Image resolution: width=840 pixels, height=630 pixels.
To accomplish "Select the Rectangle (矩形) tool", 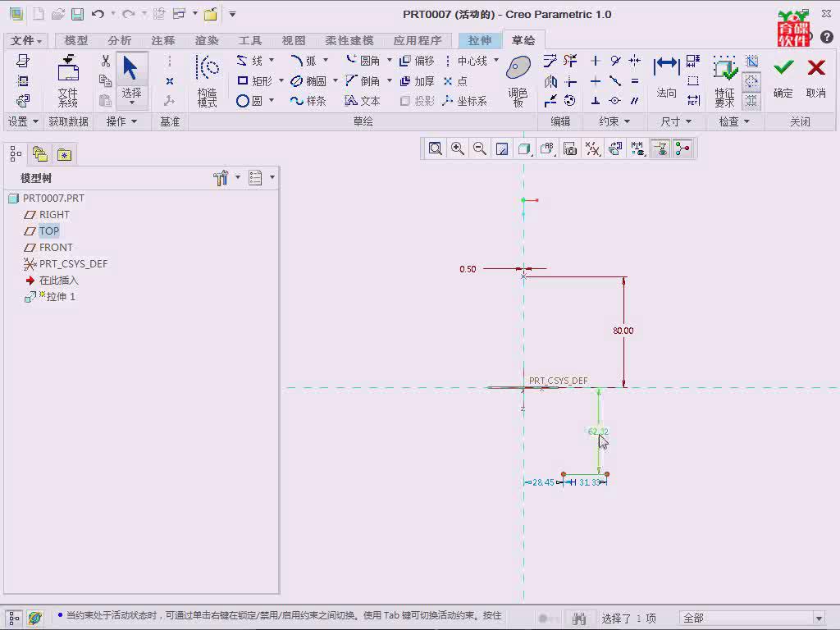I will (x=254, y=81).
